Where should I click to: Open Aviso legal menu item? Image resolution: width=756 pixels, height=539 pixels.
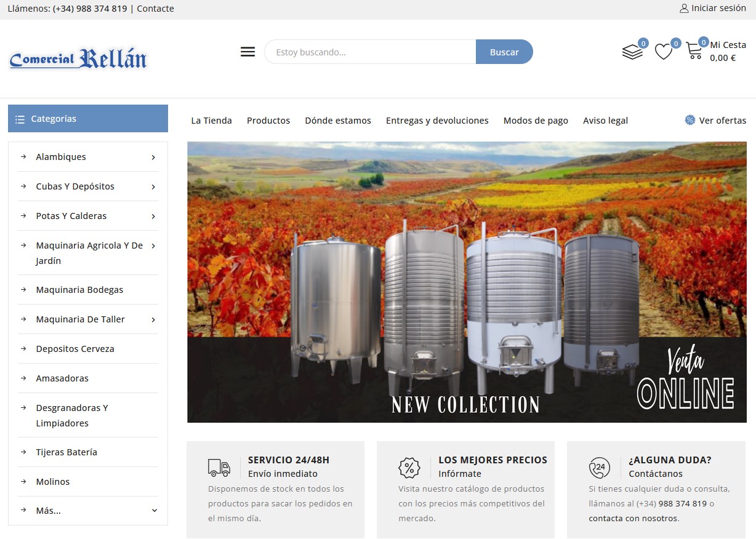point(605,121)
